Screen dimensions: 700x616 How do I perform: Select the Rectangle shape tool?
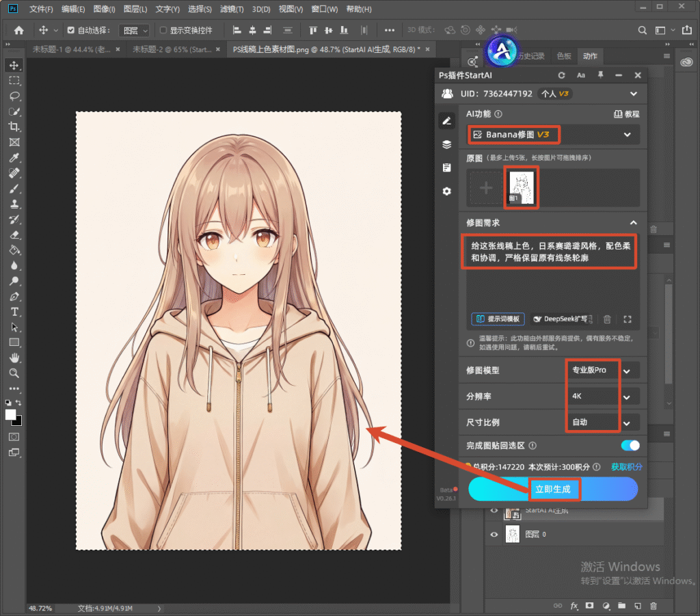point(14,343)
